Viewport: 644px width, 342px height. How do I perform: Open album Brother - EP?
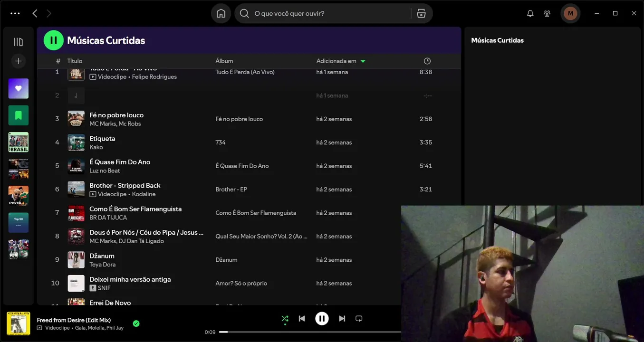[231, 190]
